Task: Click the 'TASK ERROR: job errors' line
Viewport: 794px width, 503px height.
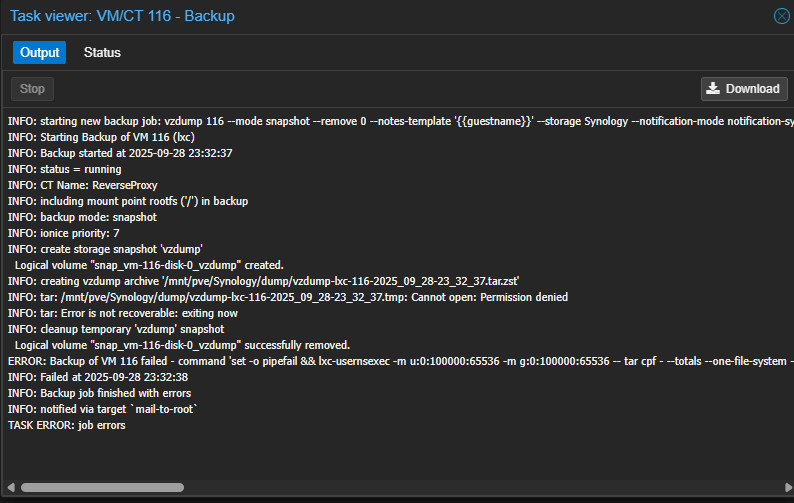Action: click(x=69, y=425)
